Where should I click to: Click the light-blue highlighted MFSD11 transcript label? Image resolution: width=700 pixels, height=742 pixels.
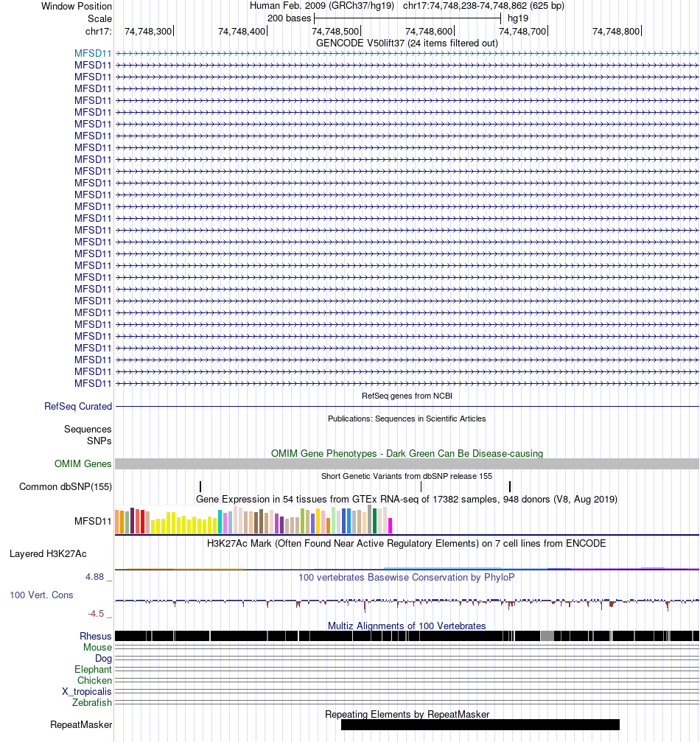93,54
